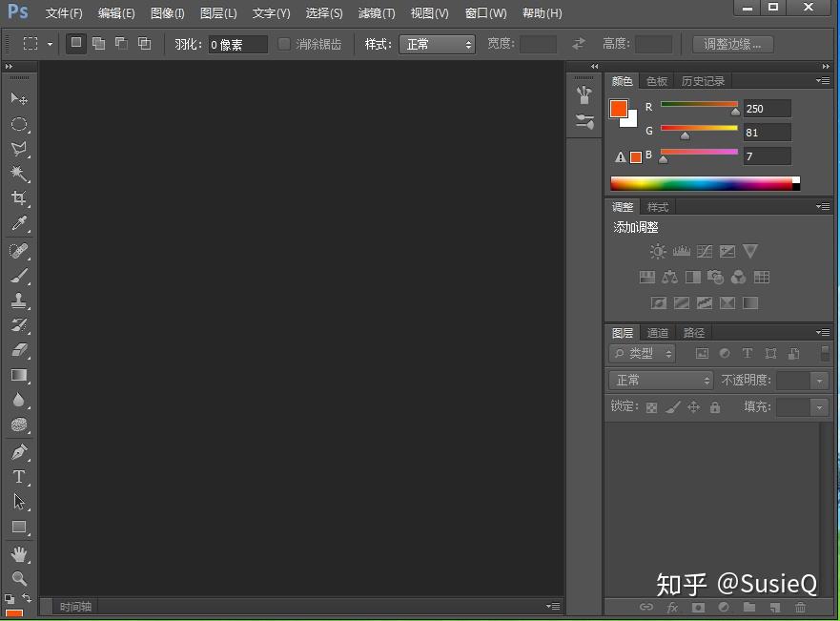
Task: Select the Eyedropper tool
Action: coord(19,223)
